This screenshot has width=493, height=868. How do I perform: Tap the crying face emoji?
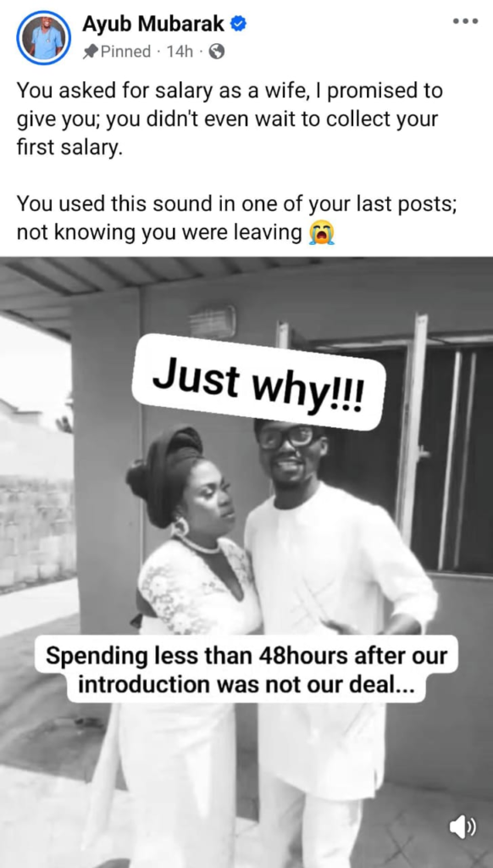tap(322, 232)
